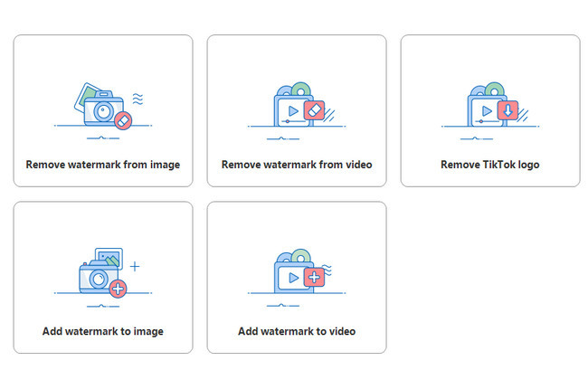Choose the "Add watermark to video" label

tap(297, 331)
